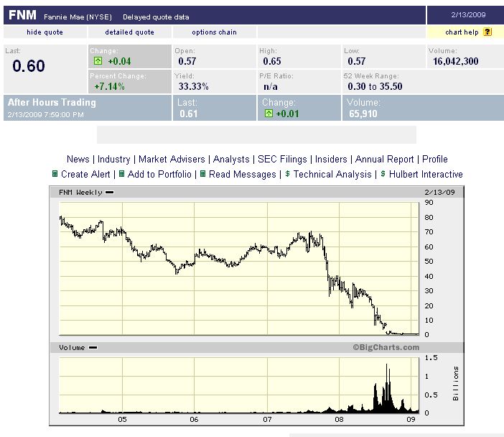Click the 52 week range 0.30 to 35.50
The width and height of the screenshot is (504, 437).
point(375,86)
